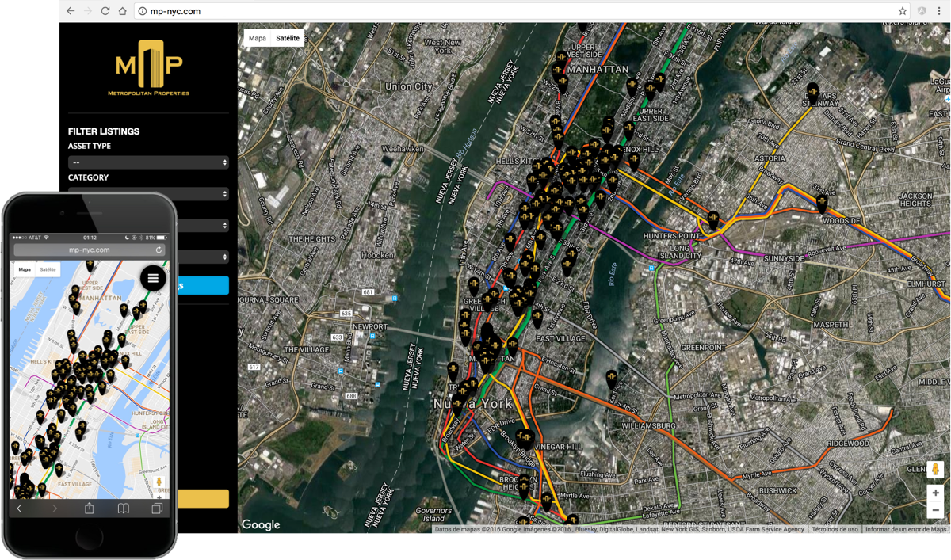The image size is (951, 560).
Task: Zoom out on the desktop map
Action: tap(935, 510)
